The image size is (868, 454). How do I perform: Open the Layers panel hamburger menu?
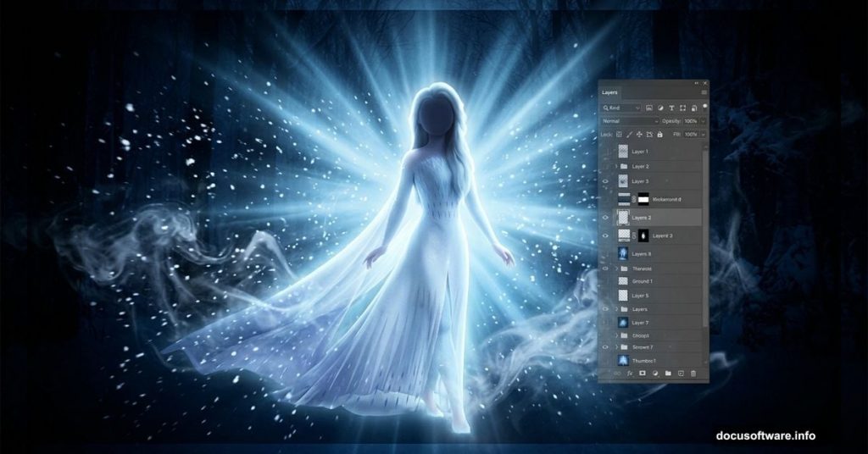704,92
